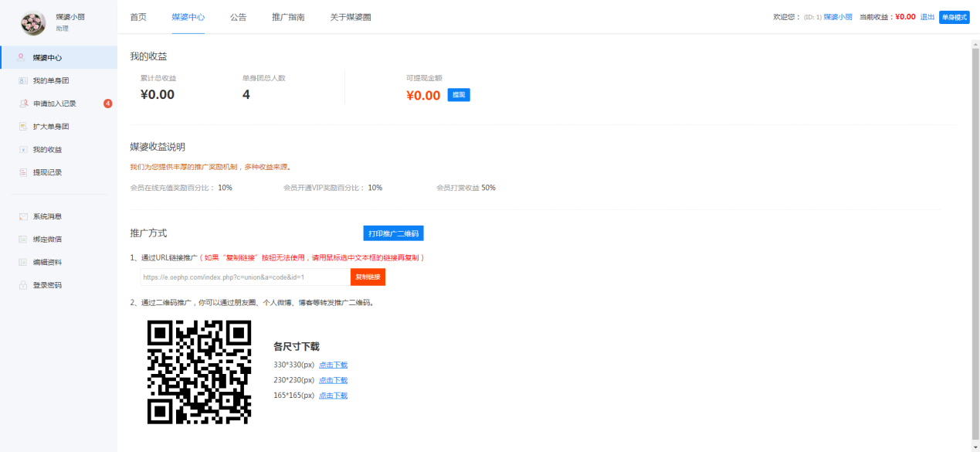Click the promotion URL text field
This screenshot has height=452, width=980.
coord(246,277)
